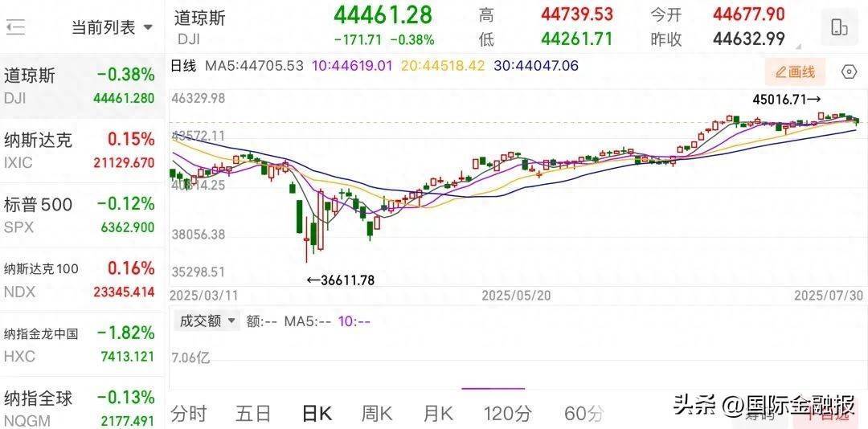
Task: Select 标普 500 SPX row
Action: [x=82, y=215]
